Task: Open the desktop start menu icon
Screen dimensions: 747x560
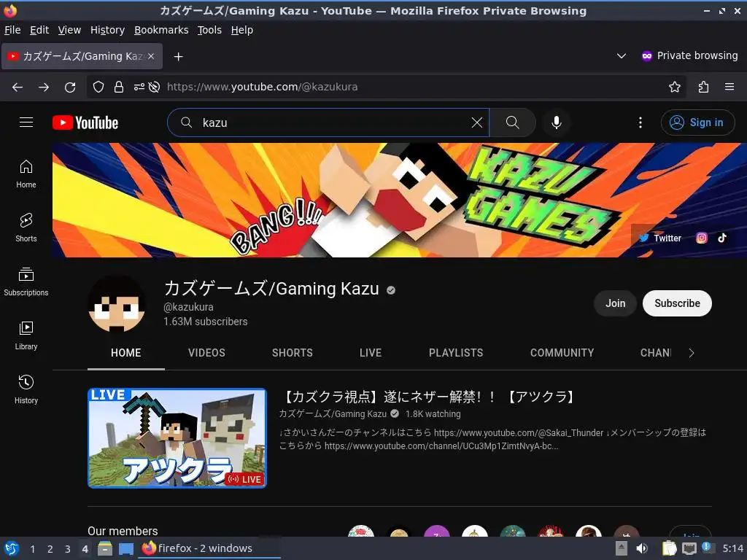Action: click(12, 548)
